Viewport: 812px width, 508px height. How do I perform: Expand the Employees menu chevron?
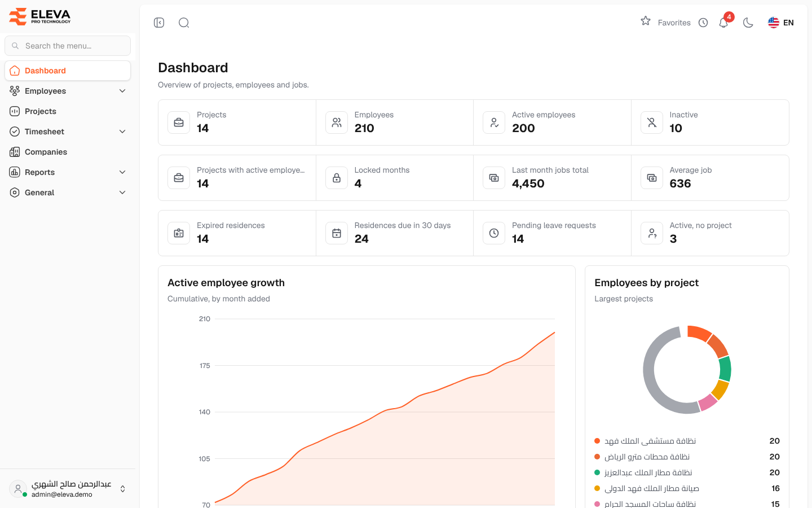click(122, 91)
